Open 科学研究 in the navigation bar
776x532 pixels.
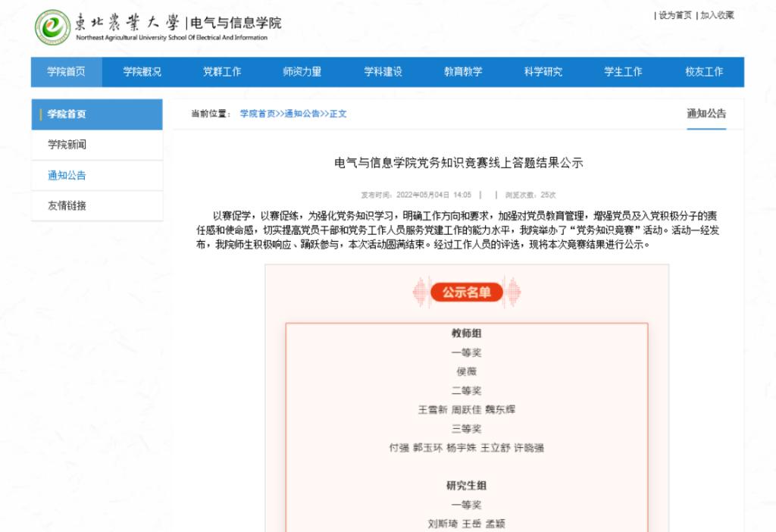(543, 72)
